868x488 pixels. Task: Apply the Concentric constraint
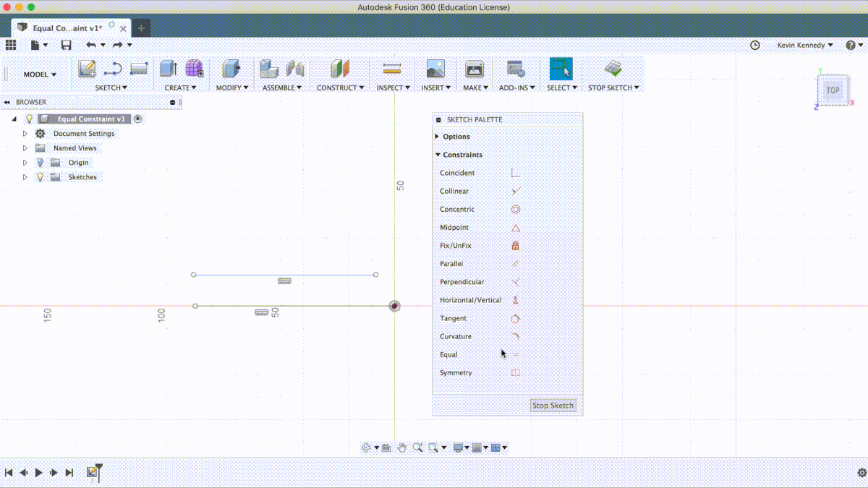515,210
